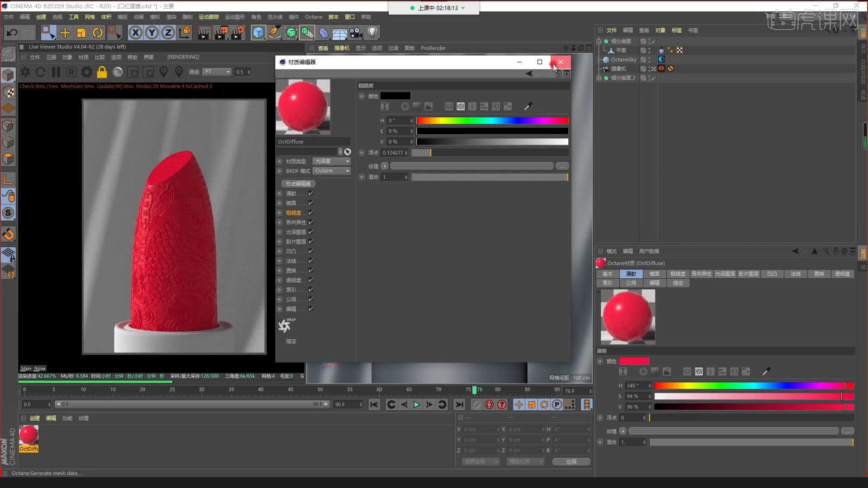Select the Scale tool
This screenshot has height=488, width=868.
(x=81, y=33)
